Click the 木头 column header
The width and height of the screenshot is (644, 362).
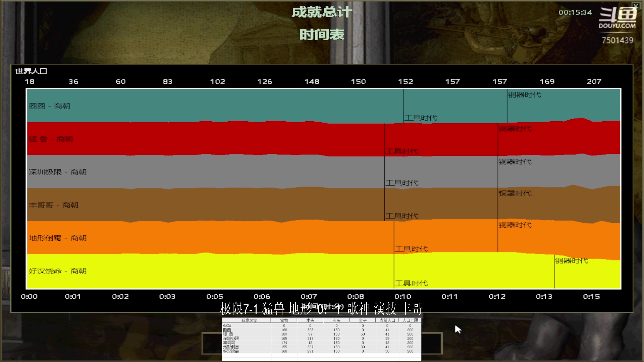310,320
